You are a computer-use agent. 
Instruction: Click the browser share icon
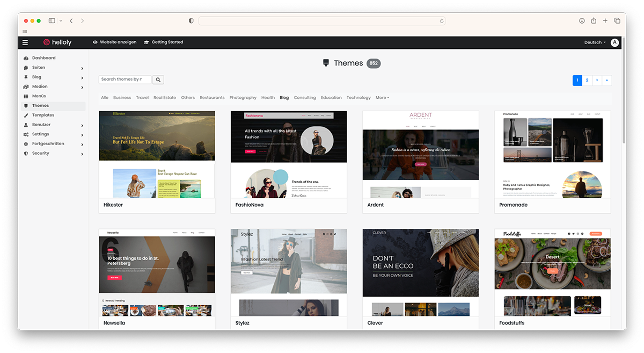pos(594,21)
